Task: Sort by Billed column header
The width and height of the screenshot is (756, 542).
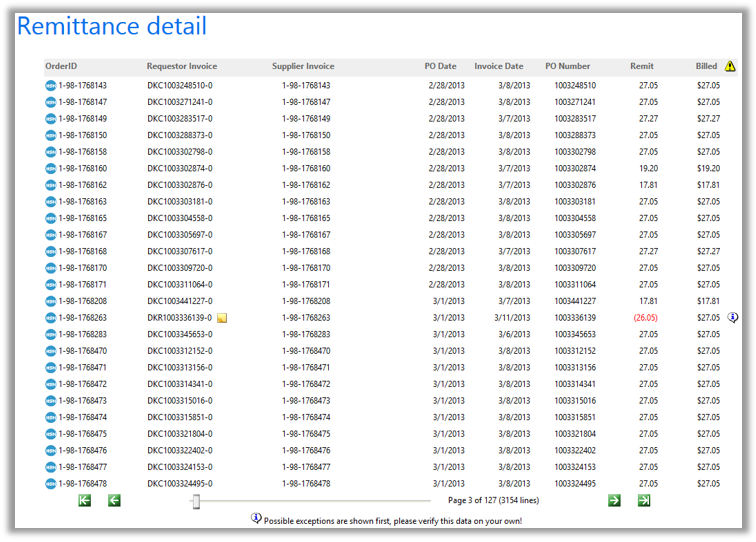Action: [x=706, y=66]
